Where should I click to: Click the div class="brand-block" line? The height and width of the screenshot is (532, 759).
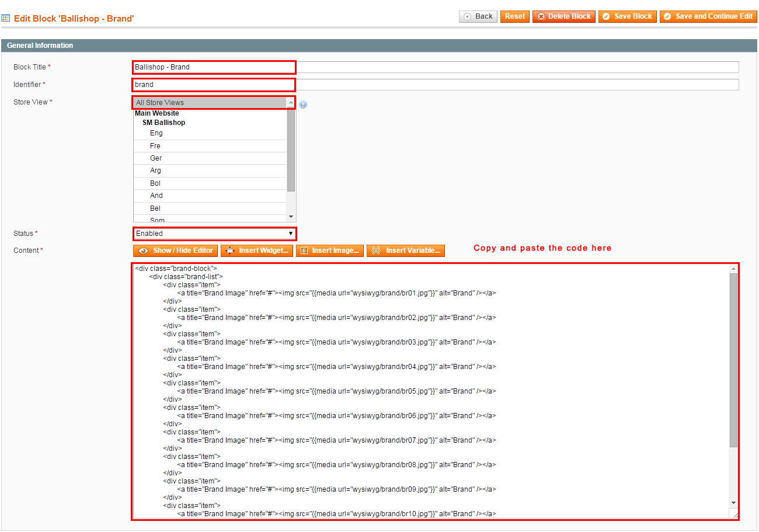pyautogui.click(x=176, y=269)
